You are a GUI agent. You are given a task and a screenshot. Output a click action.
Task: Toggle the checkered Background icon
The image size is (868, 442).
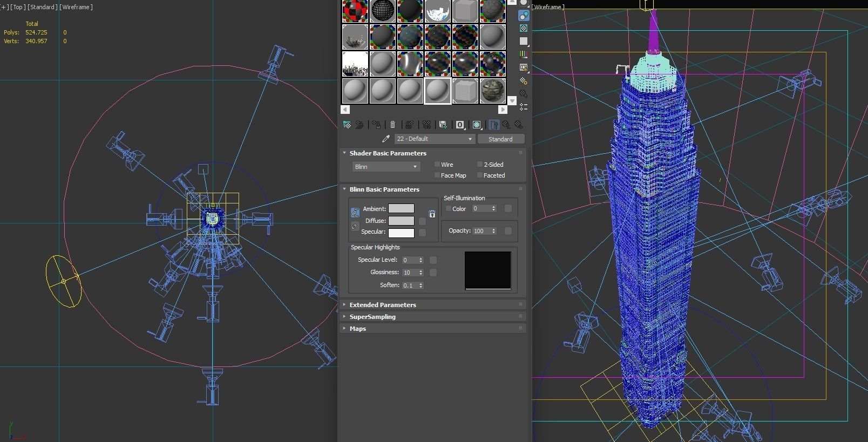[x=524, y=28]
